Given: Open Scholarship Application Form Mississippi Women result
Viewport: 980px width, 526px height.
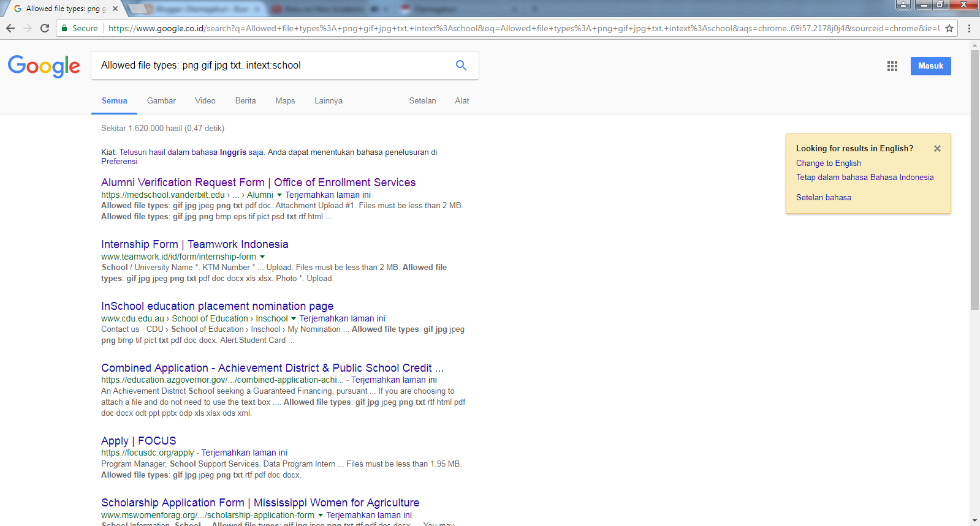Looking at the screenshot, I should [x=260, y=503].
